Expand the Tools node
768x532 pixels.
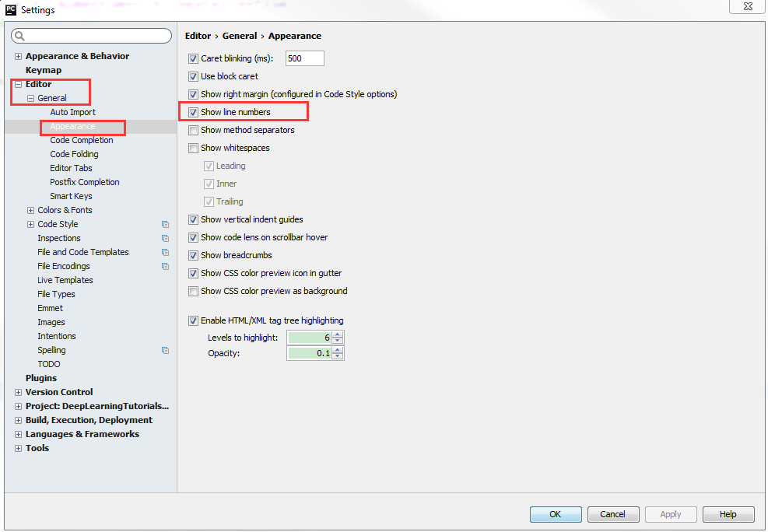pyautogui.click(x=18, y=448)
